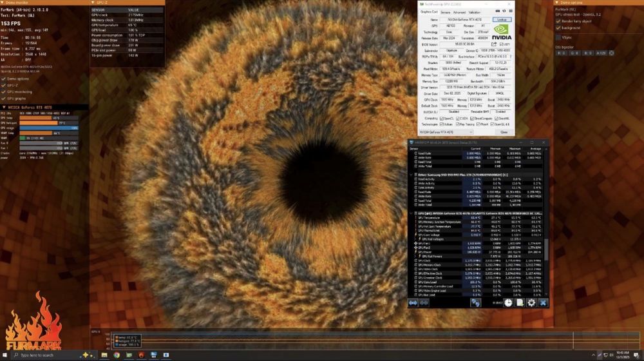Click HWiNFO vertical scrollbar
The width and height of the screenshot is (644, 361).
546,249
